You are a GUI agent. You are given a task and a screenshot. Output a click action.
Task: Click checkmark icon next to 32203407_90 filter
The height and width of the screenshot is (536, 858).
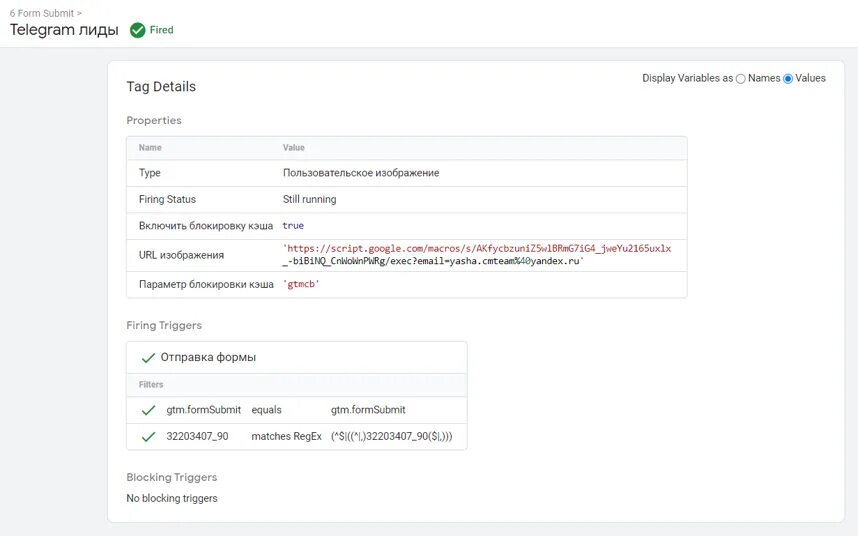(148, 437)
